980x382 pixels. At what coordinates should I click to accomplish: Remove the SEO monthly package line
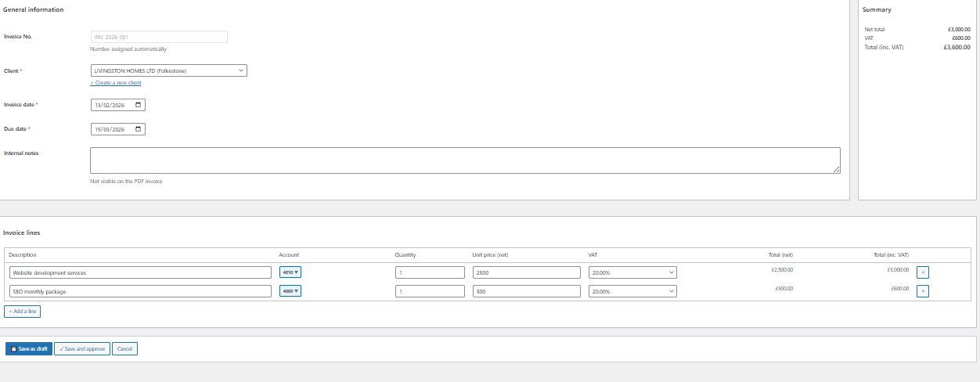point(923,291)
